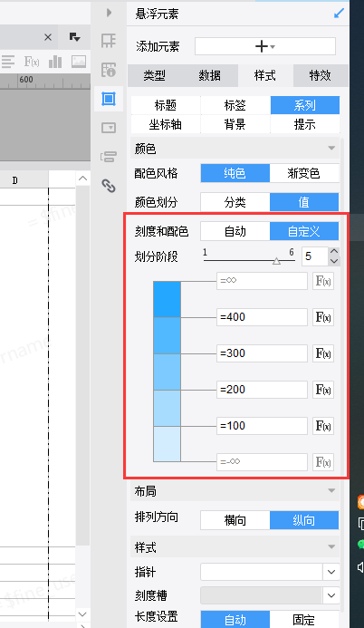Set 长度设置 to 固定
The image size is (364, 628).
point(304,620)
